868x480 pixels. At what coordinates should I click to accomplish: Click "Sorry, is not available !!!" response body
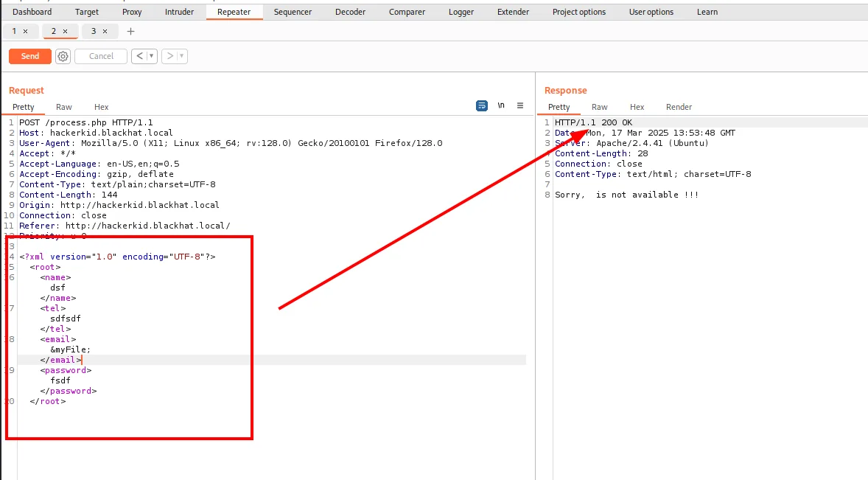coord(626,195)
